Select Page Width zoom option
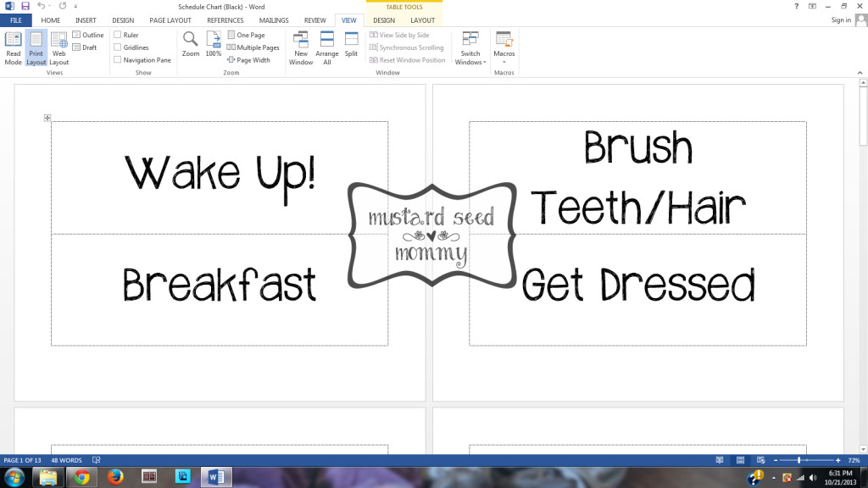868x488 pixels. [248, 60]
